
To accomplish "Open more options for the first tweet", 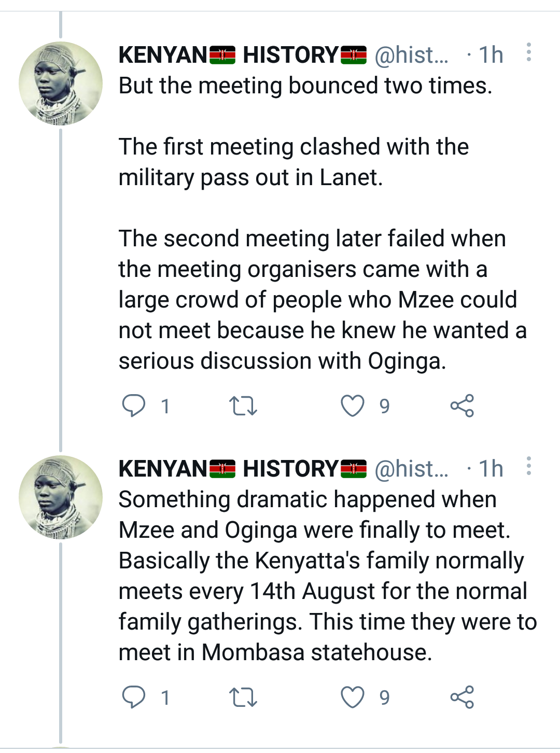I will (x=528, y=52).
